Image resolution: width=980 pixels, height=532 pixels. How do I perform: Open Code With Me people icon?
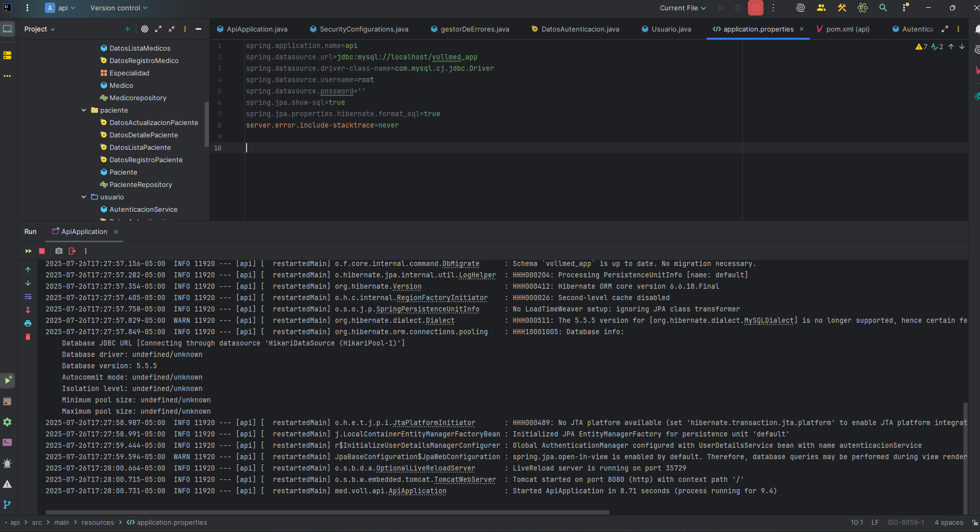[821, 8]
